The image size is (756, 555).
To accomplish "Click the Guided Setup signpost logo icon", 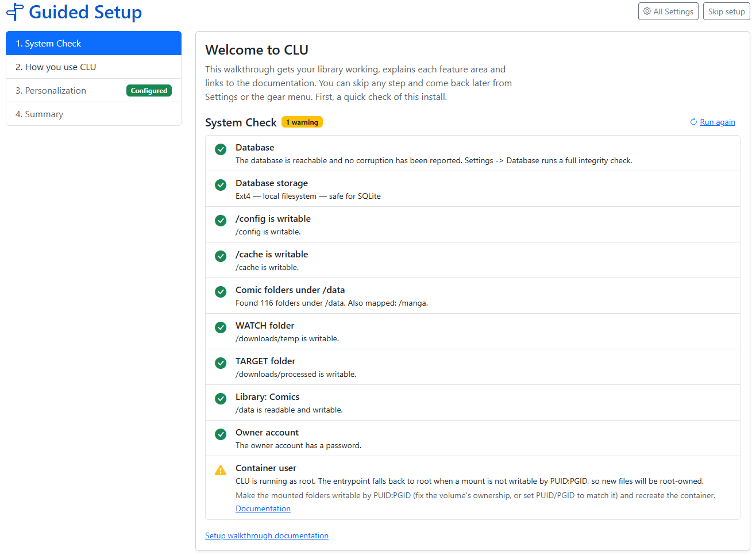I will click(15, 12).
